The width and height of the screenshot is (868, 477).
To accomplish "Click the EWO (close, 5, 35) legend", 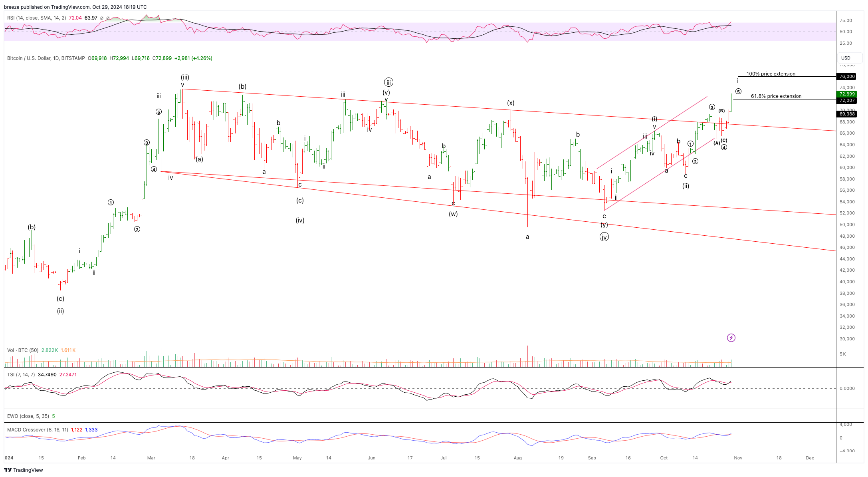I will 28,416.
